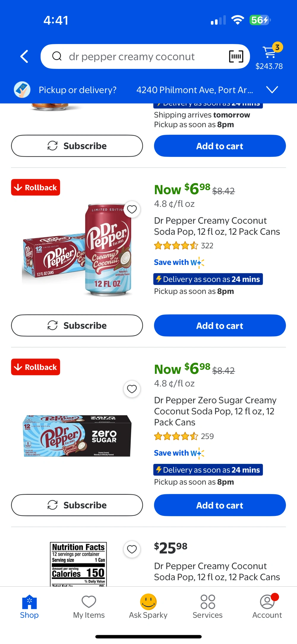Switch to the My Items tab
This screenshot has width=297, height=644.
pos(89,606)
